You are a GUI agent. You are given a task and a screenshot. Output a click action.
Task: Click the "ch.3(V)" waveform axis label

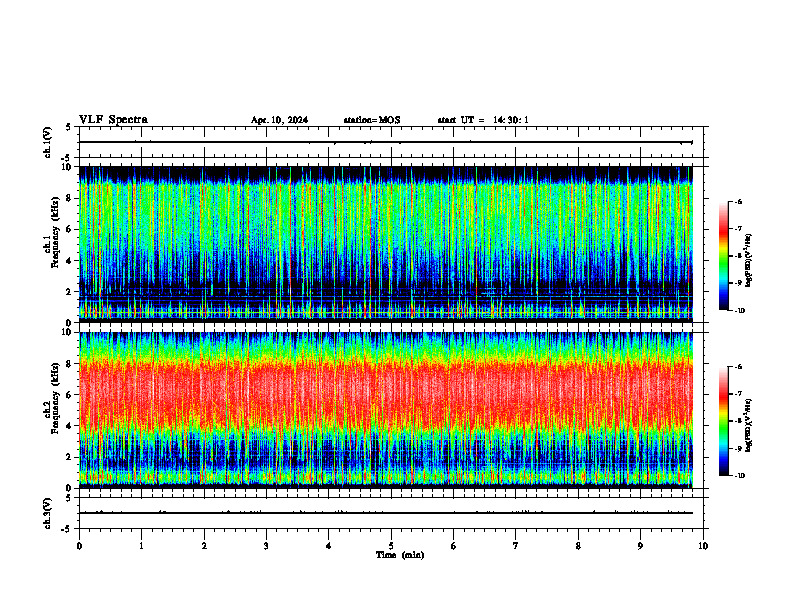tap(48, 514)
